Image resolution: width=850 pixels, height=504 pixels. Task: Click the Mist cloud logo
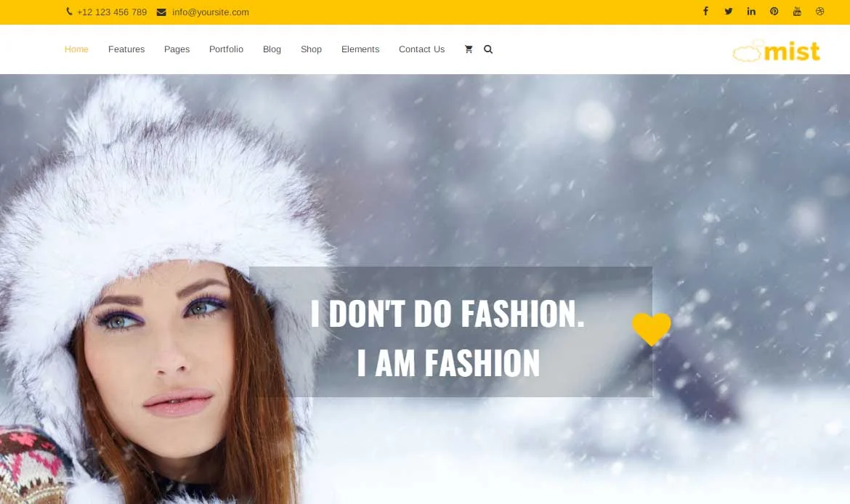[x=776, y=51]
